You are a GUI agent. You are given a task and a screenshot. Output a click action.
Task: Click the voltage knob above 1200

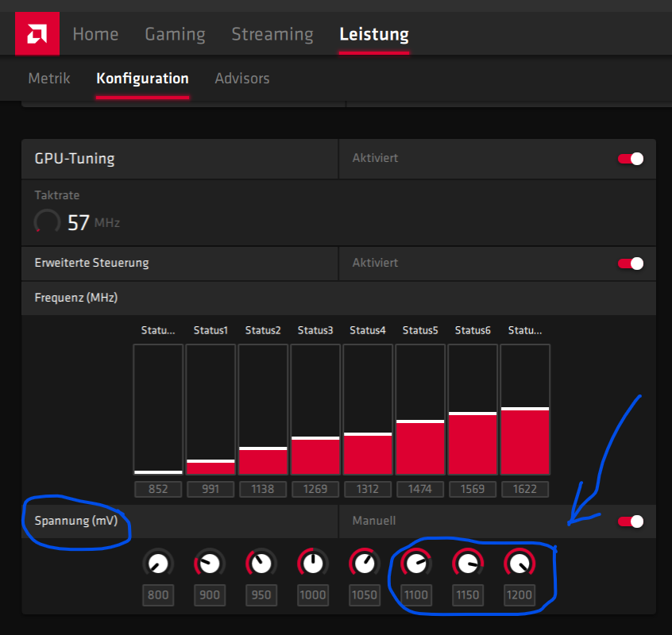(x=519, y=564)
